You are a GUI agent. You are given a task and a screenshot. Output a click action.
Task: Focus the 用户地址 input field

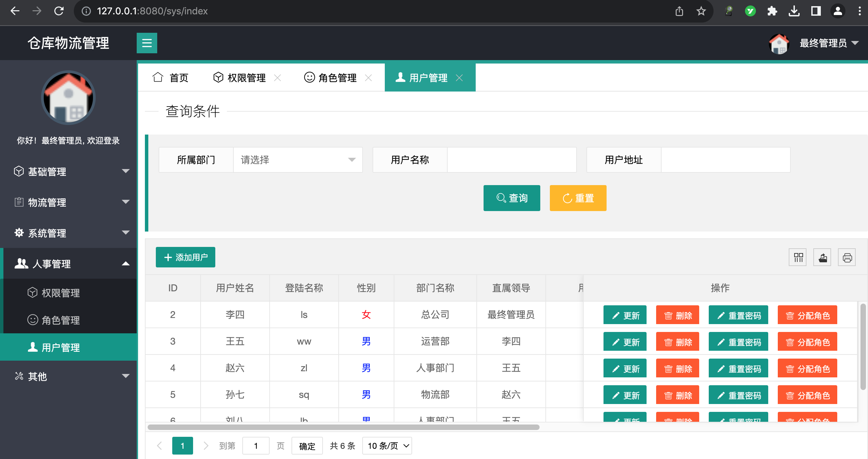pyautogui.click(x=725, y=160)
